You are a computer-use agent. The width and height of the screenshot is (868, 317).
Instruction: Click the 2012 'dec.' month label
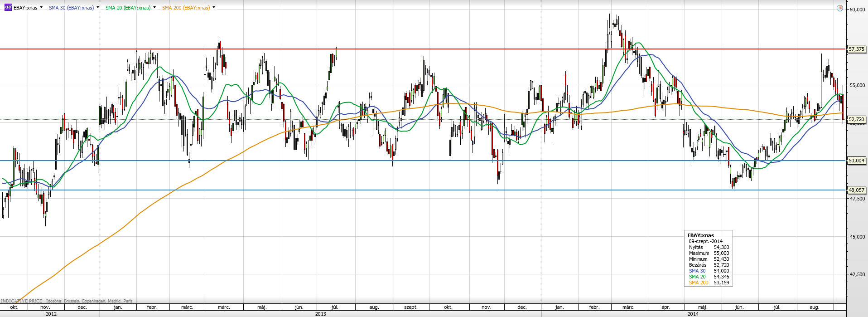tap(82, 307)
